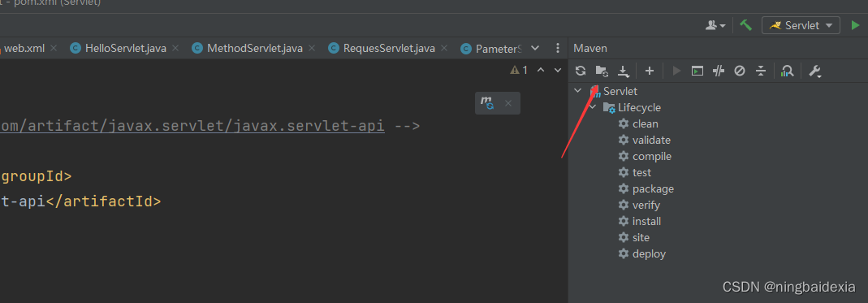The width and height of the screenshot is (868, 303).
Task: Switch to RequesServlet.java tab
Action: click(389, 48)
